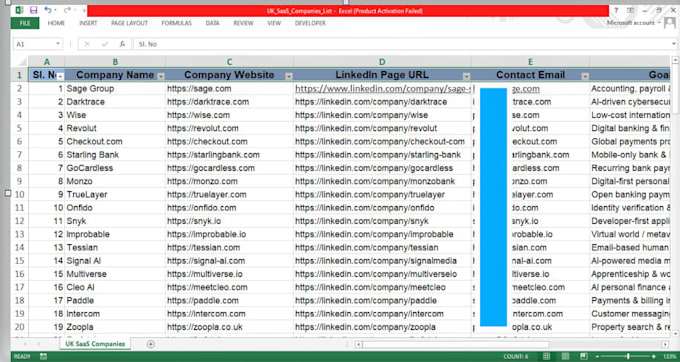Switch to Page Layout view

565,356
